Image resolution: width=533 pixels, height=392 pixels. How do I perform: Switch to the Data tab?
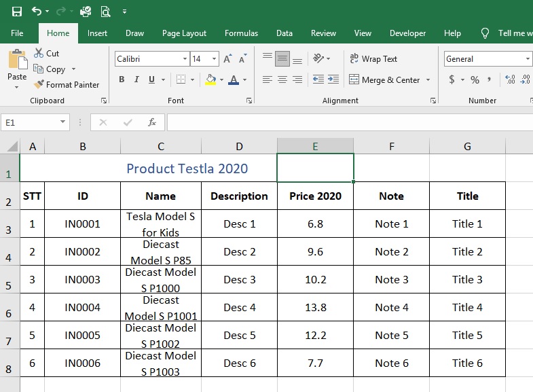tap(284, 33)
